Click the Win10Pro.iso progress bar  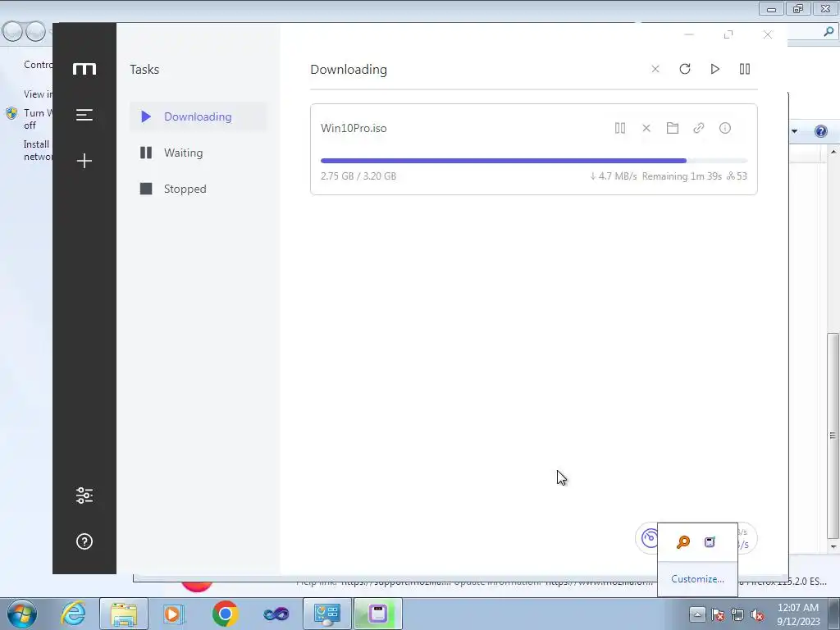[x=533, y=161]
